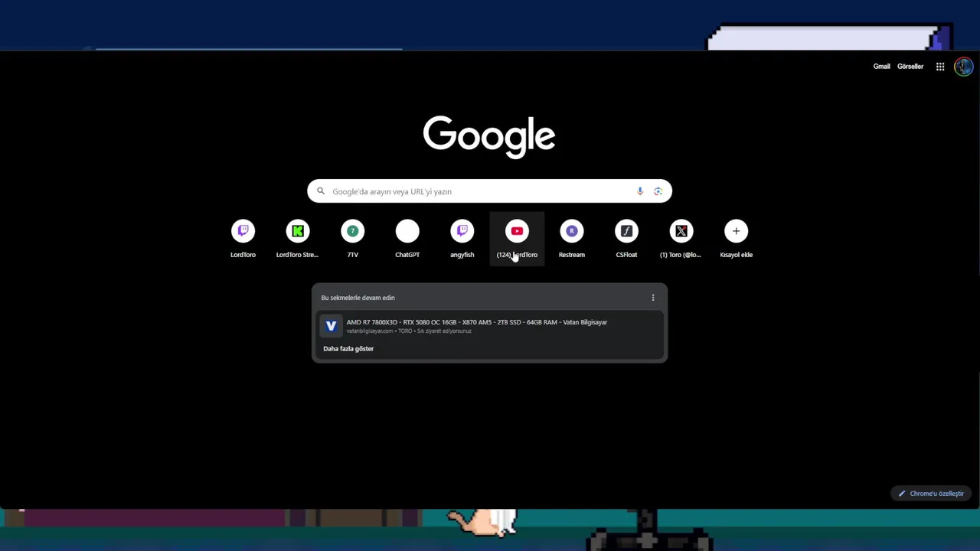The height and width of the screenshot is (551, 980).
Task: Open Google Lens image search
Action: pyautogui.click(x=658, y=191)
